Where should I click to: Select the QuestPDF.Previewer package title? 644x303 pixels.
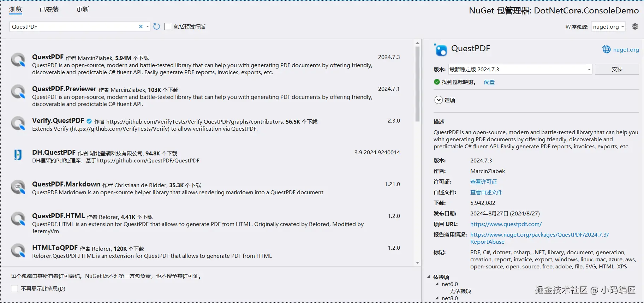tap(64, 89)
